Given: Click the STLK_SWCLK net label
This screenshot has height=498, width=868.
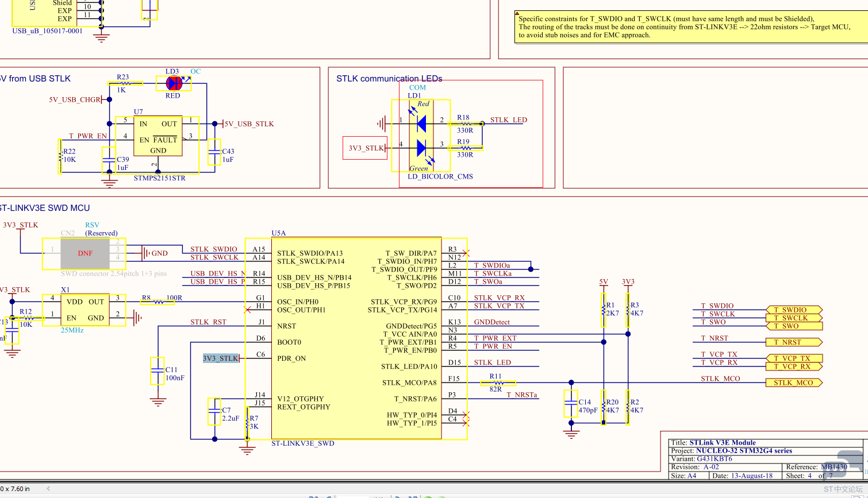Looking at the screenshot, I should coord(214,257).
